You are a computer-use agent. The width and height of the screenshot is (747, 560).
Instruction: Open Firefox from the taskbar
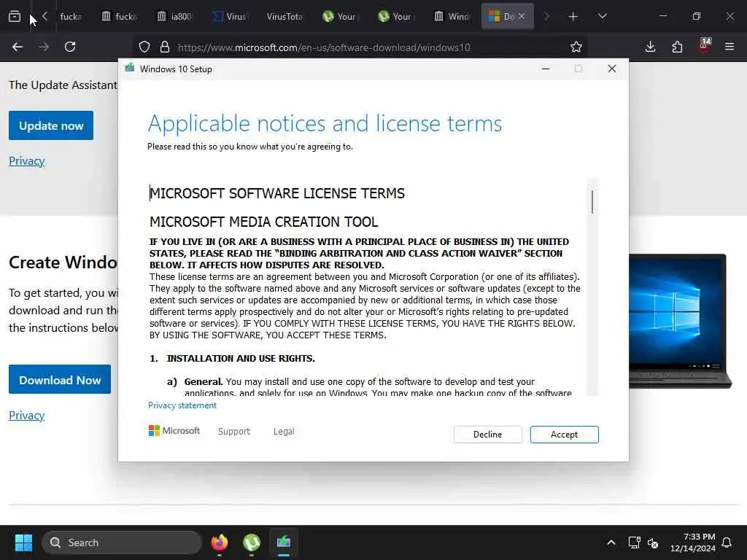click(x=219, y=542)
